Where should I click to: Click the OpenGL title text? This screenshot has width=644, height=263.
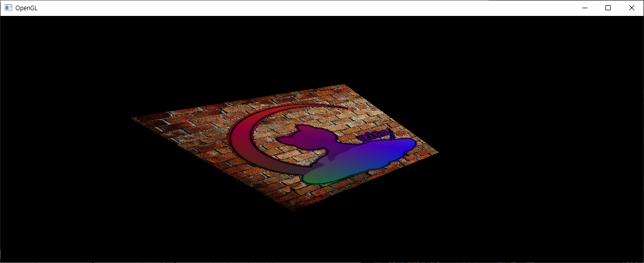point(26,8)
